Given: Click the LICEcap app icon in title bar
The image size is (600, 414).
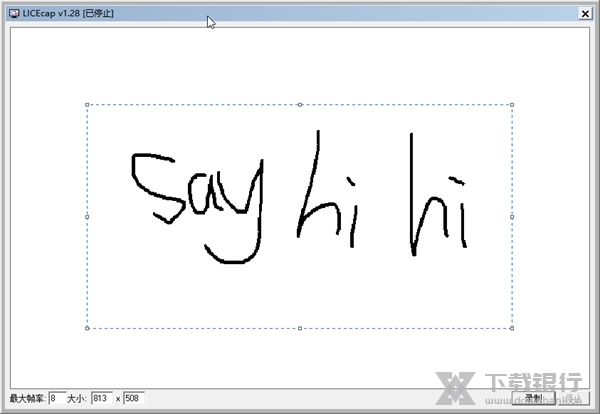Looking at the screenshot, I should pos(13,13).
